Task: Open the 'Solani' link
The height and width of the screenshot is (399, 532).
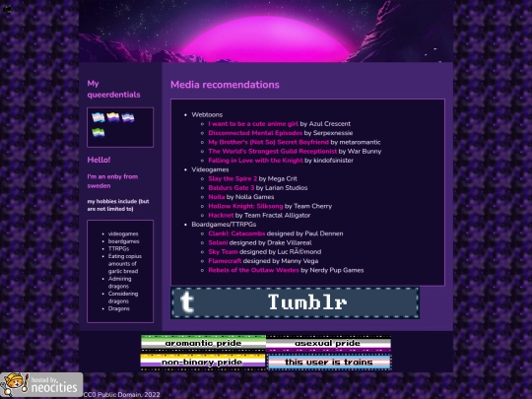Action: pyautogui.click(x=218, y=243)
